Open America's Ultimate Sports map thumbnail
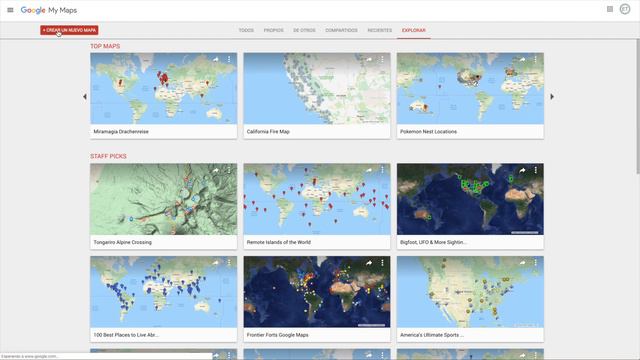 (x=470, y=292)
